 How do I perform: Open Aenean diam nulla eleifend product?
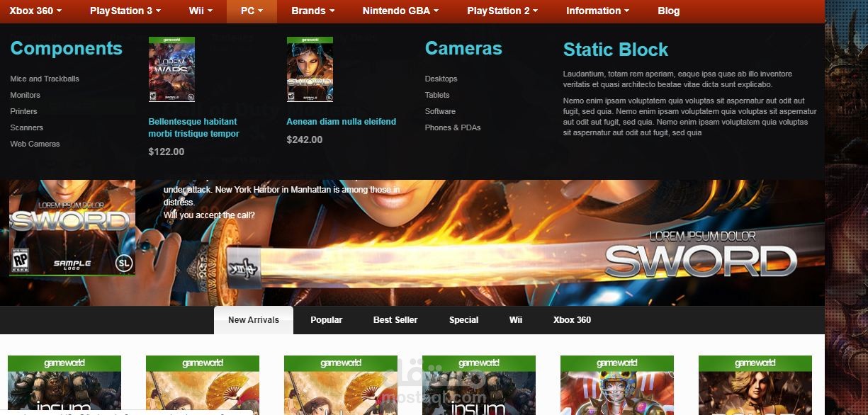(341, 122)
